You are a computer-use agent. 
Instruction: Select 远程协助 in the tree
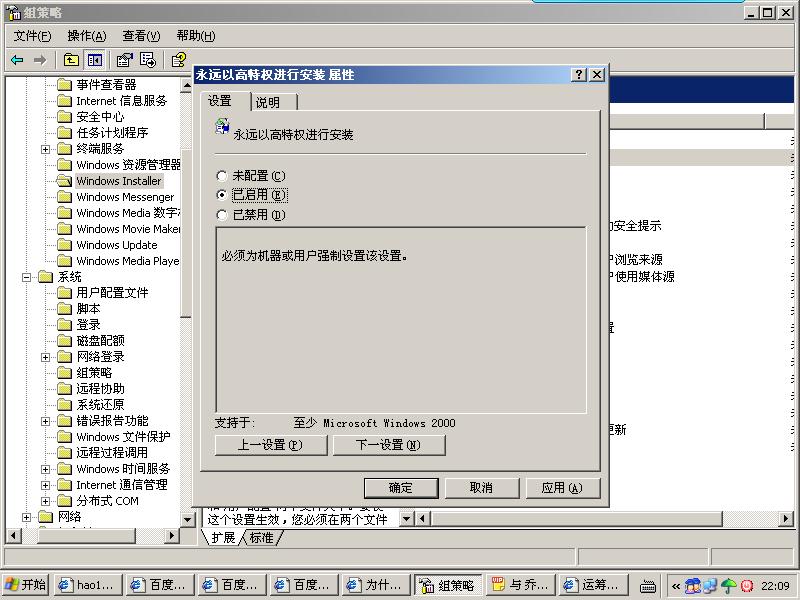tap(101, 389)
